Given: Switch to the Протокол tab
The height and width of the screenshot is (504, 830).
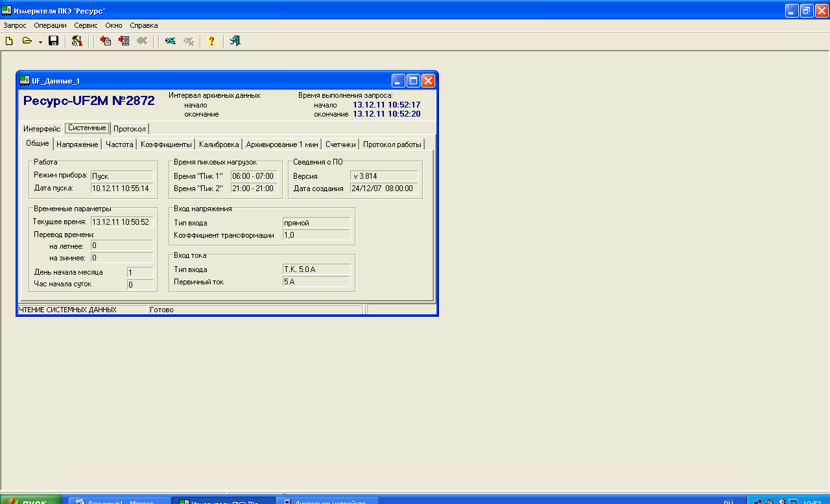Looking at the screenshot, I should (x=130, y=129).
